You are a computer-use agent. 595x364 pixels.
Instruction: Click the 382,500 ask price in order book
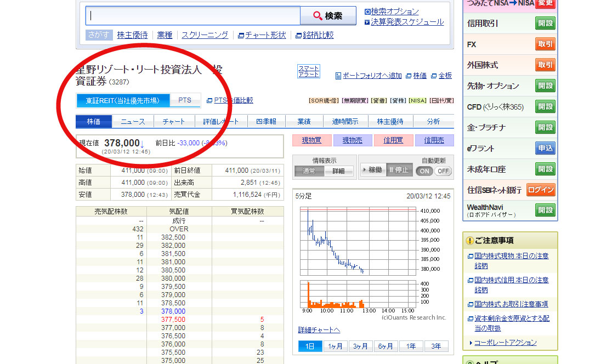[x=173, y=237]
